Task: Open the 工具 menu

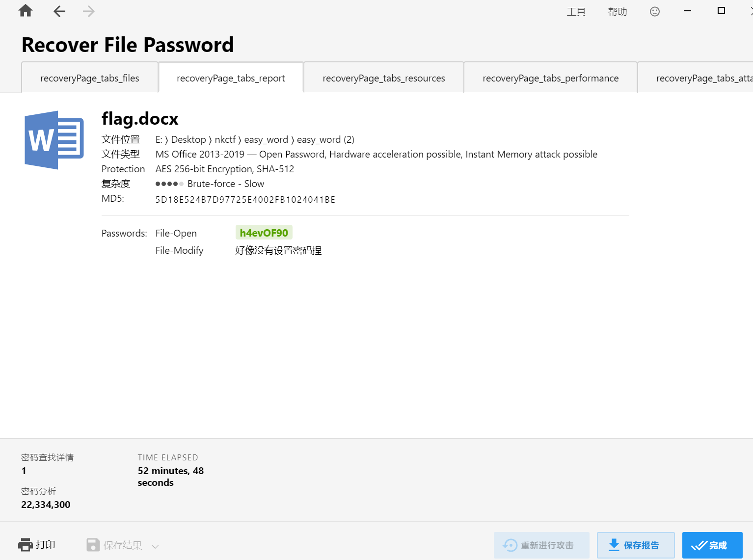Action: 576,12
